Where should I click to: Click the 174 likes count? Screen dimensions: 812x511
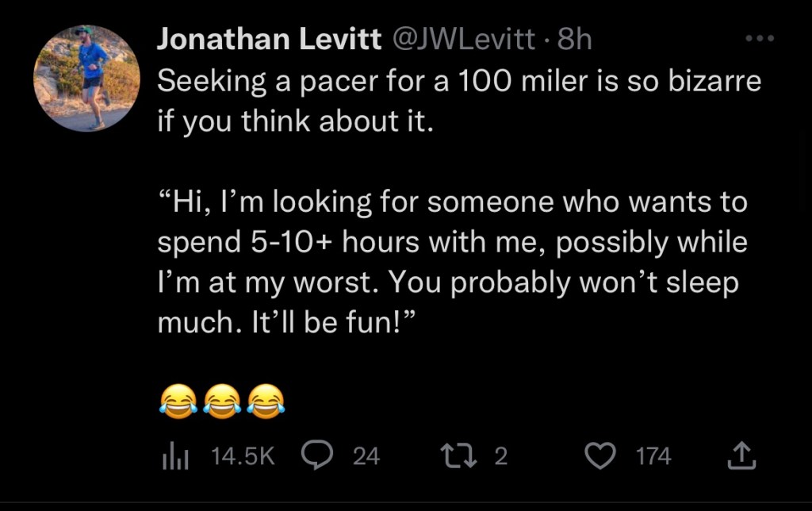pyautogui.click(x=653, y=455)
